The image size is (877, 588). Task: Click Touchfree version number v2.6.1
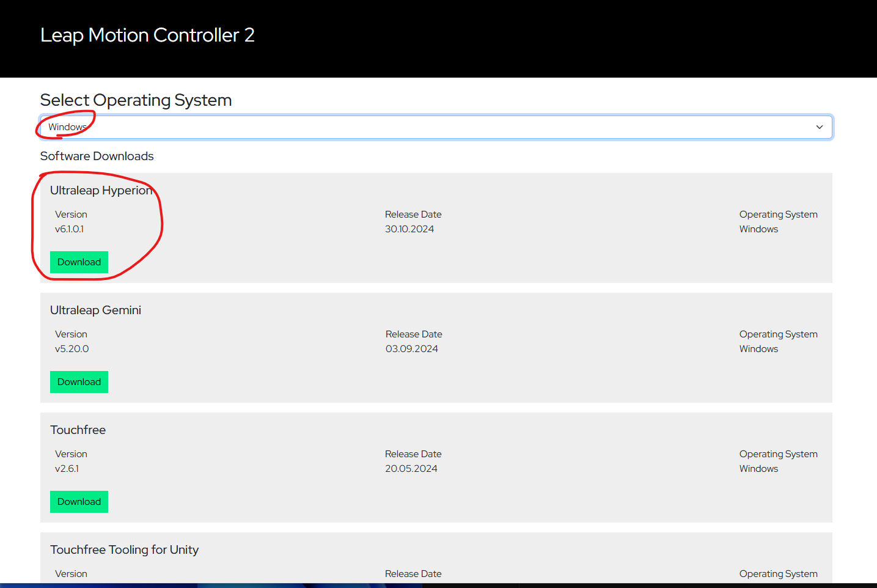67,469
